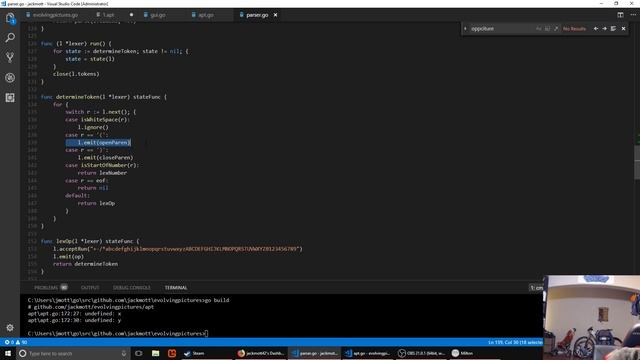Open the Output panel tab
The height and width of the screenshot is (360, 640).
tap(90, 287)
